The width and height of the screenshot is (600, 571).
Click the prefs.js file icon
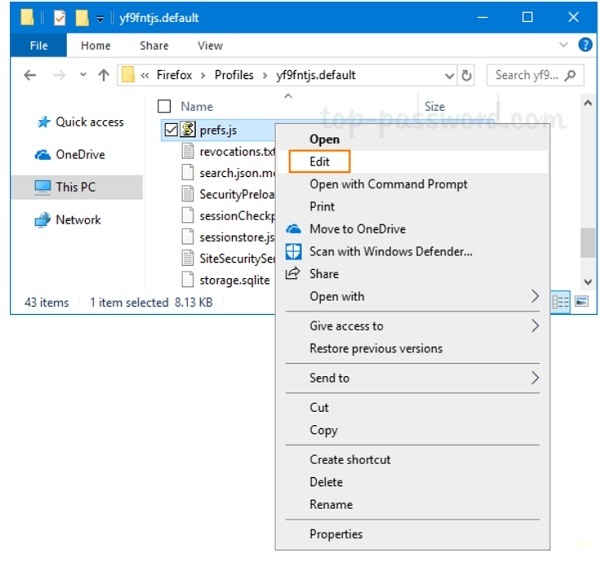tap(187, 129)
